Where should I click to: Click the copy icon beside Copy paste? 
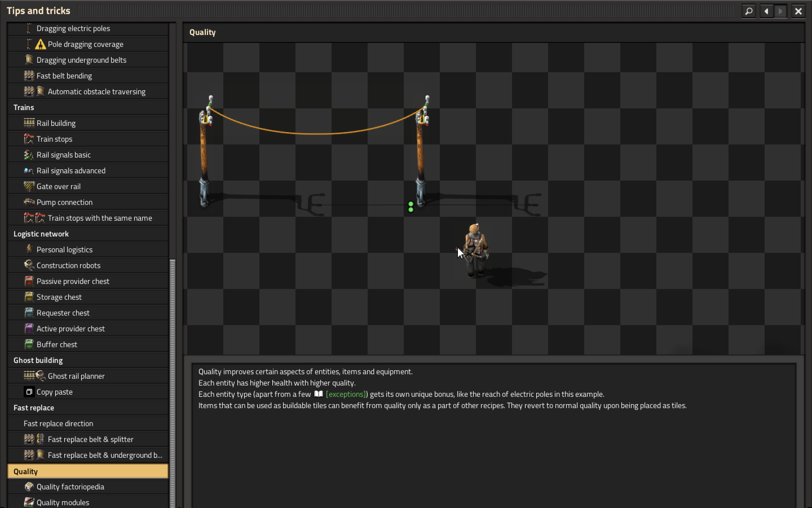click(x=29, y=392)
